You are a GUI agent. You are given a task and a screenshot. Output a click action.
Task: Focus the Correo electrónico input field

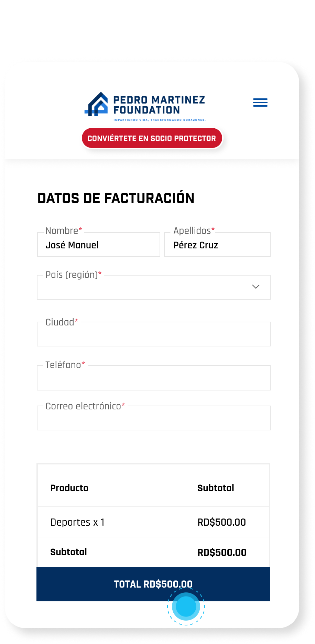154,418
